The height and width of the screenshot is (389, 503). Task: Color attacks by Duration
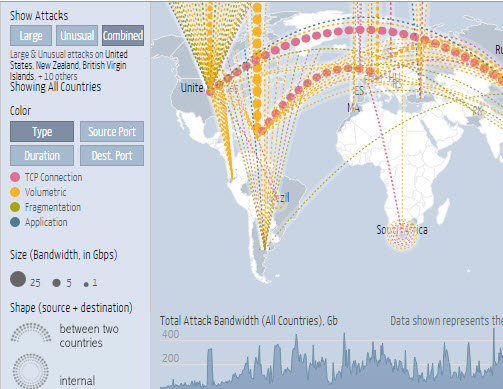click(42, 155)
